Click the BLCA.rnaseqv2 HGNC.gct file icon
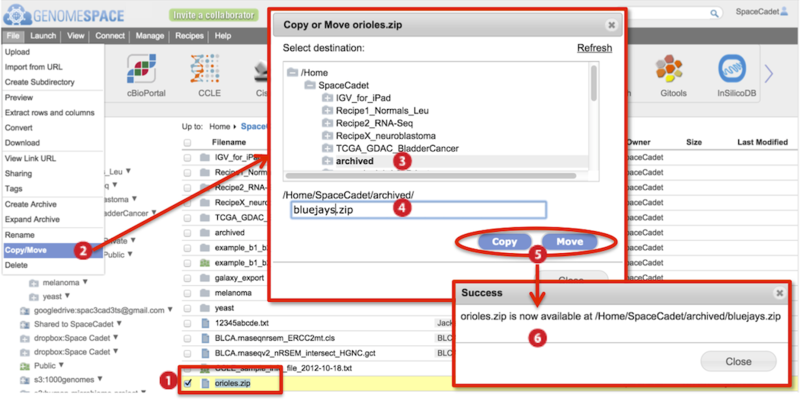The width and height of the screenshot is (800, 401). [x=205, y=353]
